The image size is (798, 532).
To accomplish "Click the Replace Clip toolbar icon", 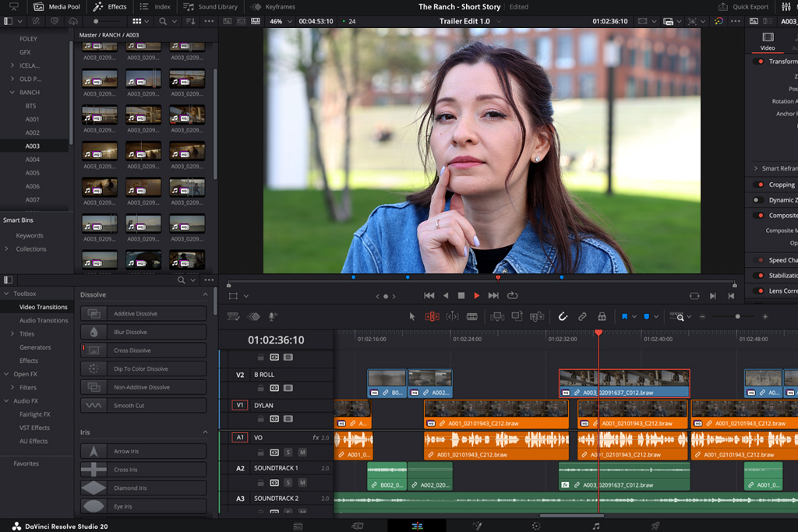I will (537, 316).
